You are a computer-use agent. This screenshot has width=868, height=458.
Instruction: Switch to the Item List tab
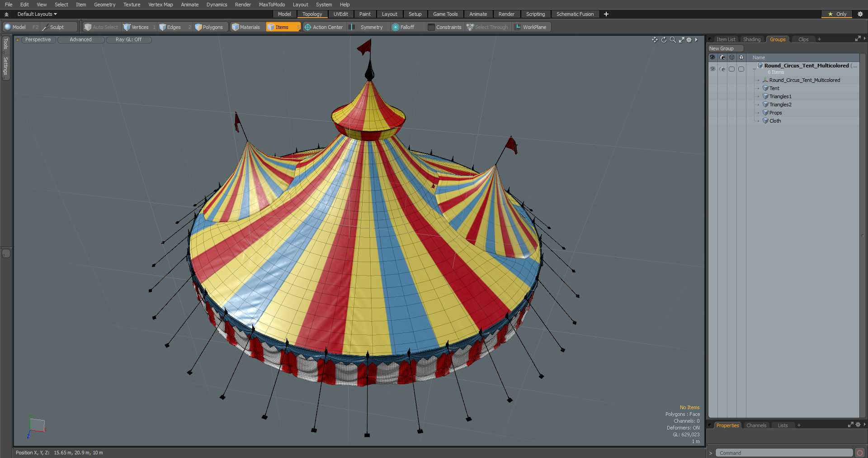pyautogui.click(x=726, y=39)
